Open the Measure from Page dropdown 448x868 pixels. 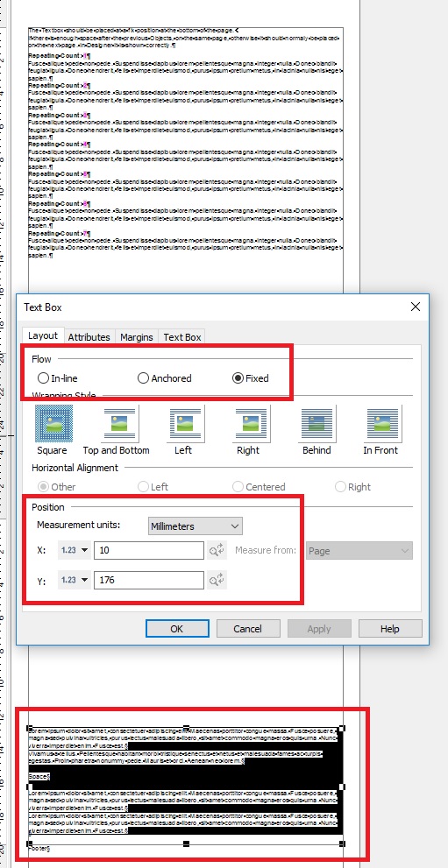click(x=359, y=551)
